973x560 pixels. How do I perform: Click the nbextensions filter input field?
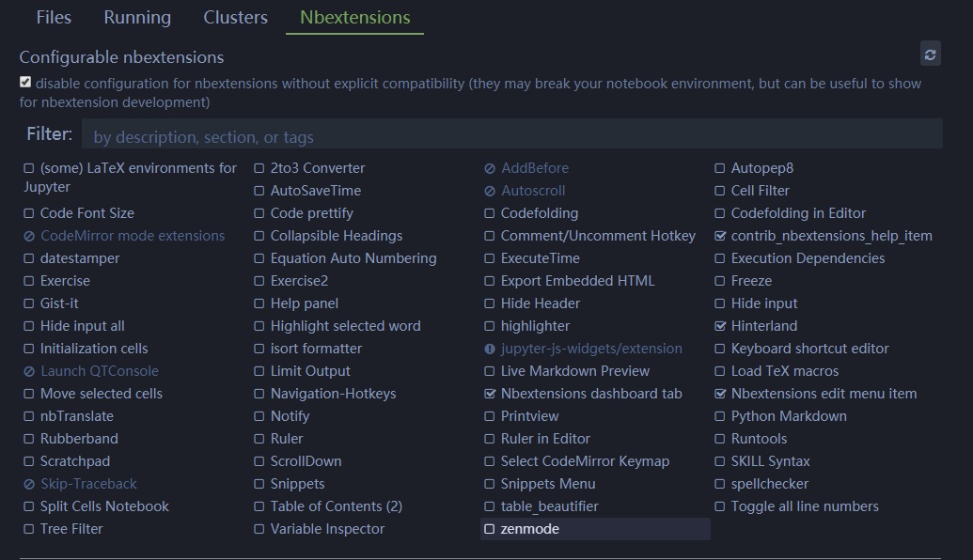click(x=511, y=137)
